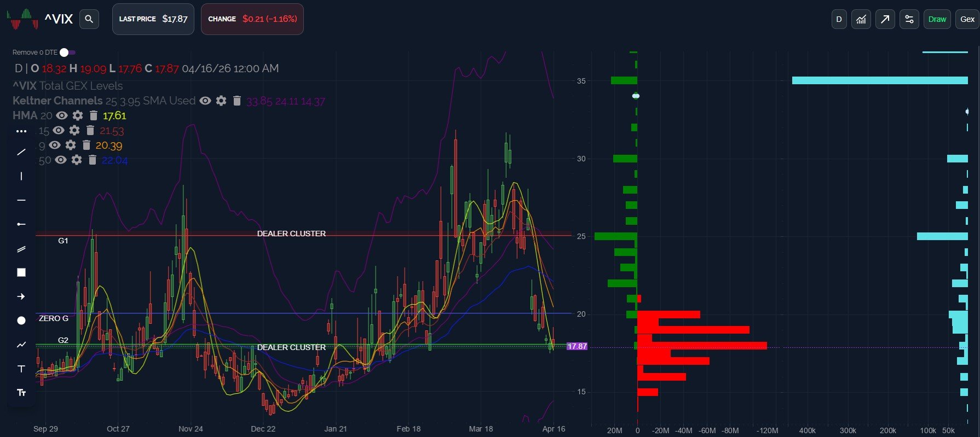
Task: Click the Apr 16 date axis label
Action: point(554,429)
